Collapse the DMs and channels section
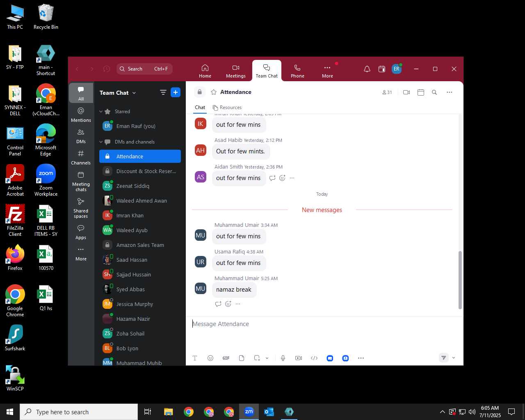The width and height of the screenshot is (525, 420). tap(101, 142)
